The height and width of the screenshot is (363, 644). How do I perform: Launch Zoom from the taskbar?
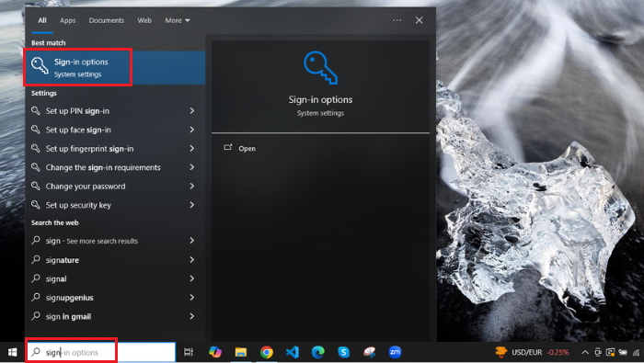[x=395, y=352]
